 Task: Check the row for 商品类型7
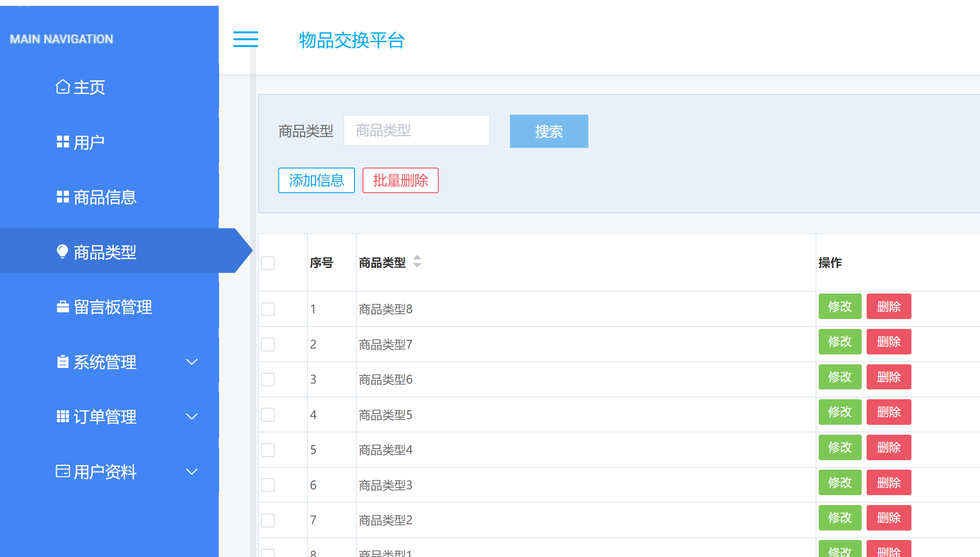[268, 344]
